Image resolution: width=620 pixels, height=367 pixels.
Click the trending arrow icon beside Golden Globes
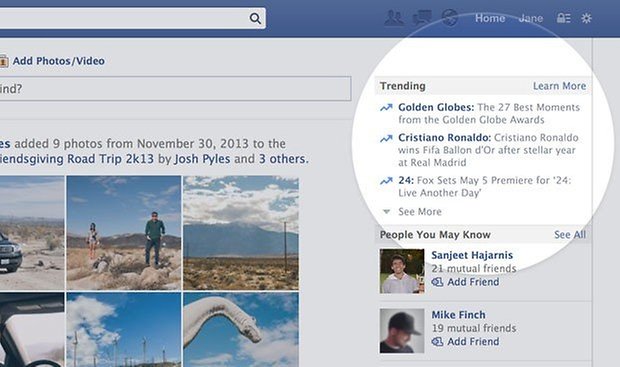(x=386, y=108)
